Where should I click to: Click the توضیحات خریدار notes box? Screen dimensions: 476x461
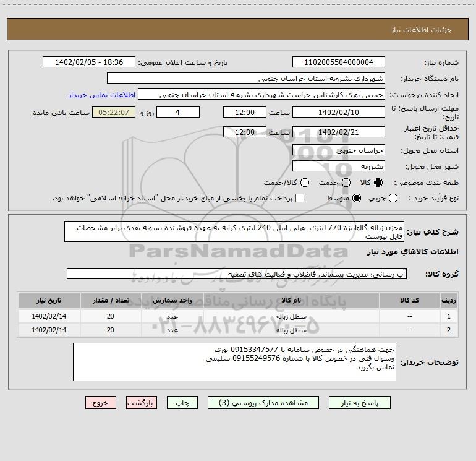point(234,362)
